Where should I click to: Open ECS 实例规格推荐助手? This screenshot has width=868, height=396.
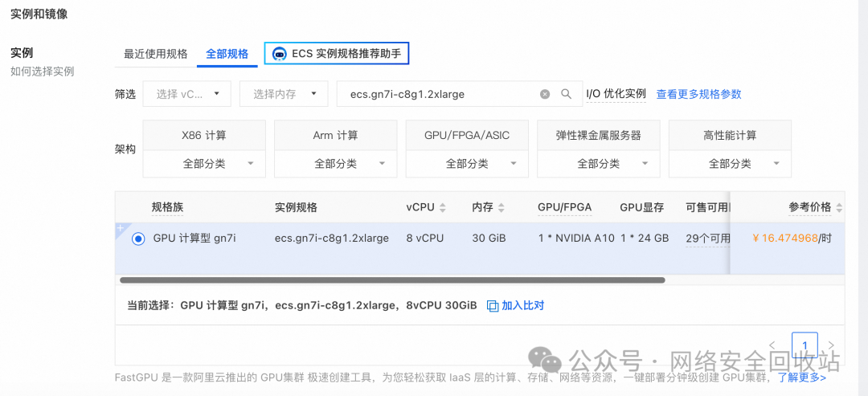click(337, 54)
